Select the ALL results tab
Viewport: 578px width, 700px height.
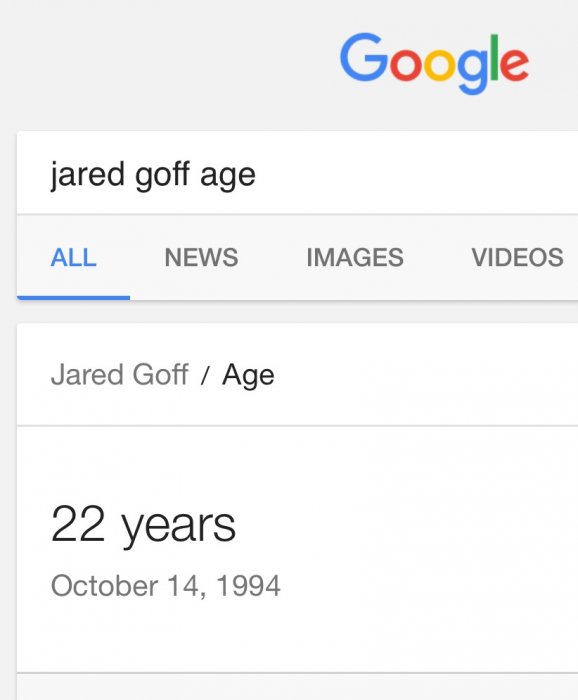tap(73, 258)
